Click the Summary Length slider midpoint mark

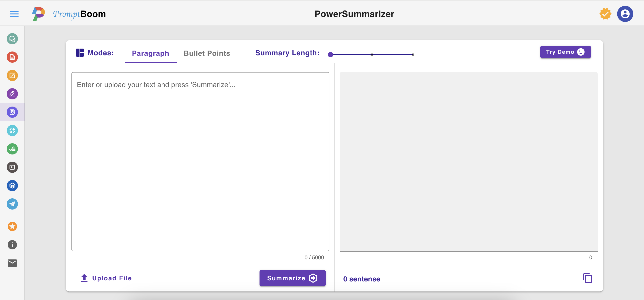coord(371,54)
